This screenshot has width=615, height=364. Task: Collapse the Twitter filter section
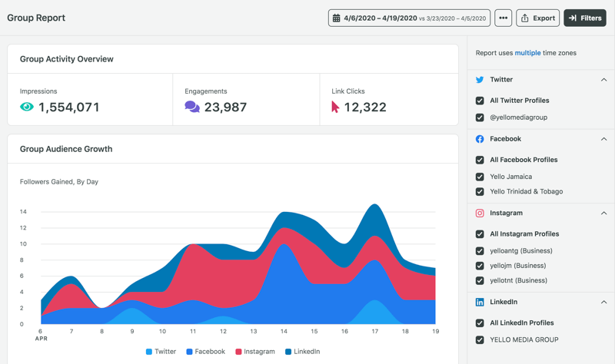603,80
